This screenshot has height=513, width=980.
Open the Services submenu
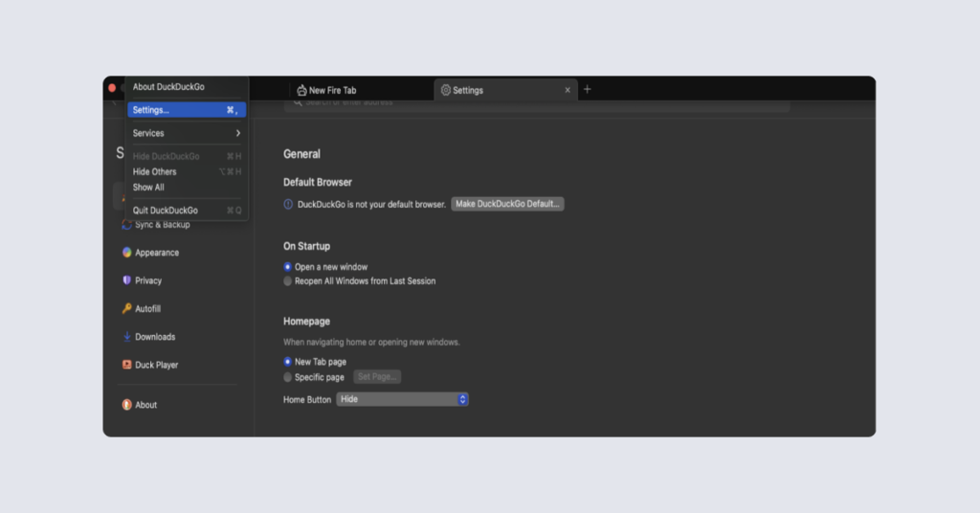pos(187,133)
